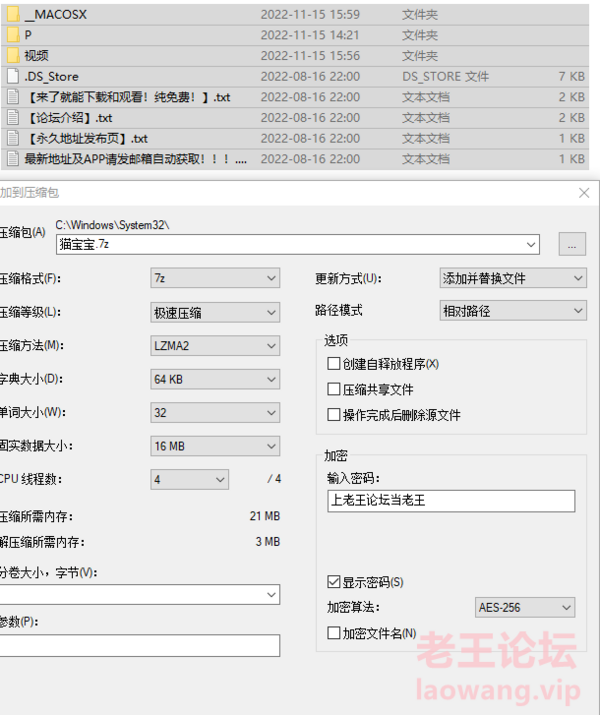Click the date 2022-11-15 14:21

(x=310, y=35)
